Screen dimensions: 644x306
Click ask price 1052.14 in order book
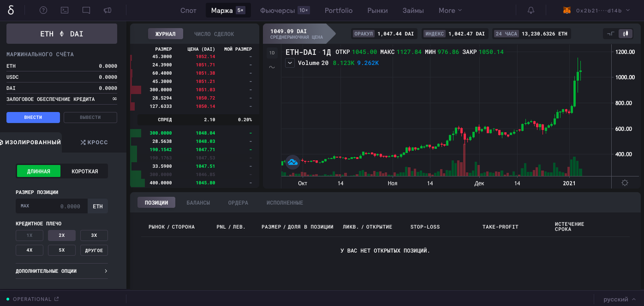coord(205,56)
